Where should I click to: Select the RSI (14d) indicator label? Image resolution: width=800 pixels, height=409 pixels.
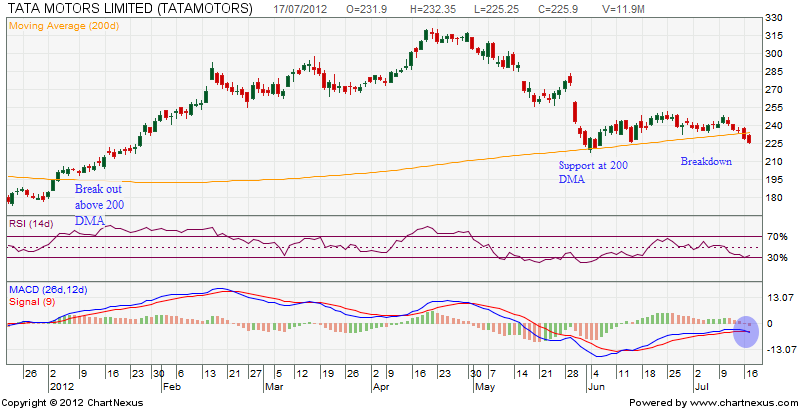coord(31,223)
